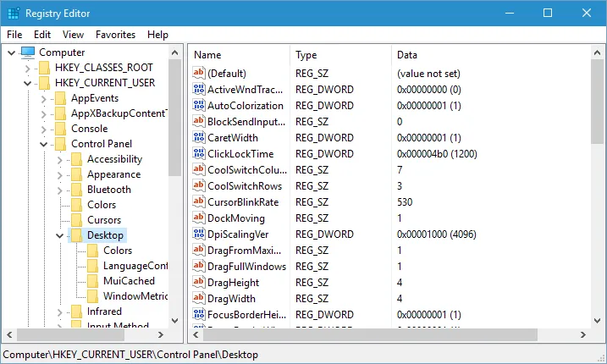Collapse the HKEY_CURRENT_USER key
Viewport: 607px width, 364px height.
coord(27,83)
